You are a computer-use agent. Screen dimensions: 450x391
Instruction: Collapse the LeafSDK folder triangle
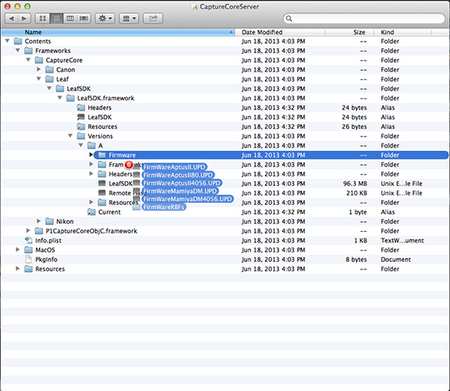pos(49,88)
